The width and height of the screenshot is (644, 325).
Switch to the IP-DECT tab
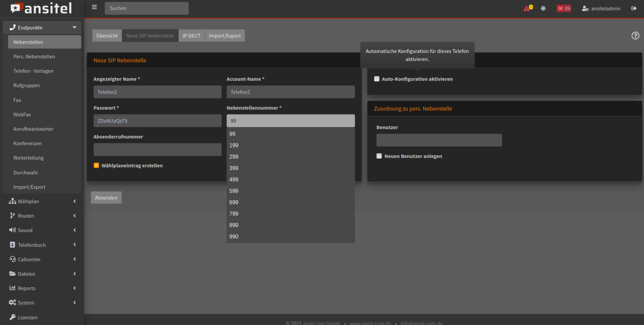[x=191, y=36]
